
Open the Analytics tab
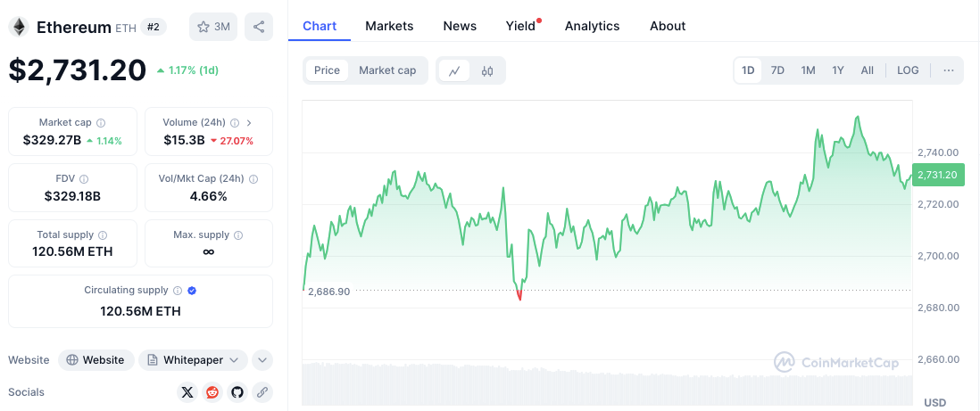(x=592, y=26)
